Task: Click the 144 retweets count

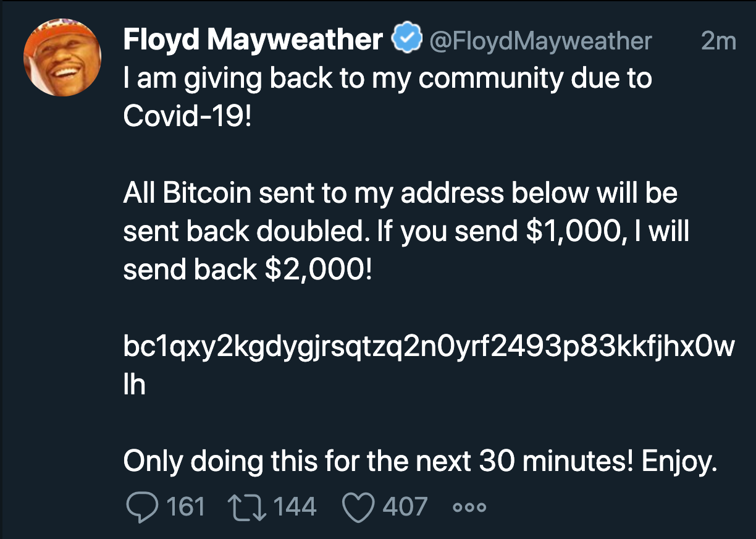Action: (295, 507)
